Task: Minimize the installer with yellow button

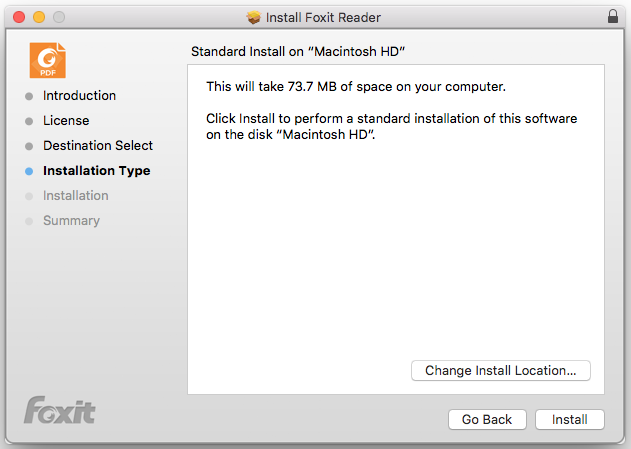Action: [x=39, y=17]
